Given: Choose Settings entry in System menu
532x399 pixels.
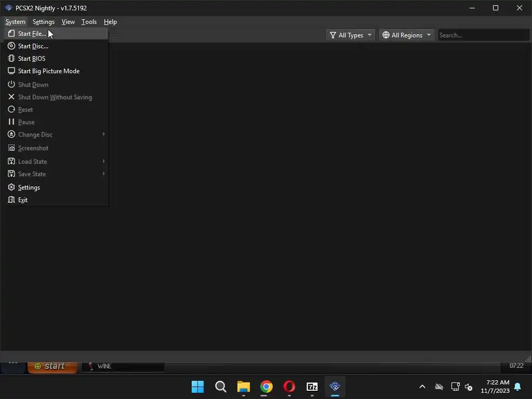Looking at the screenshot, I should [56, 187].
